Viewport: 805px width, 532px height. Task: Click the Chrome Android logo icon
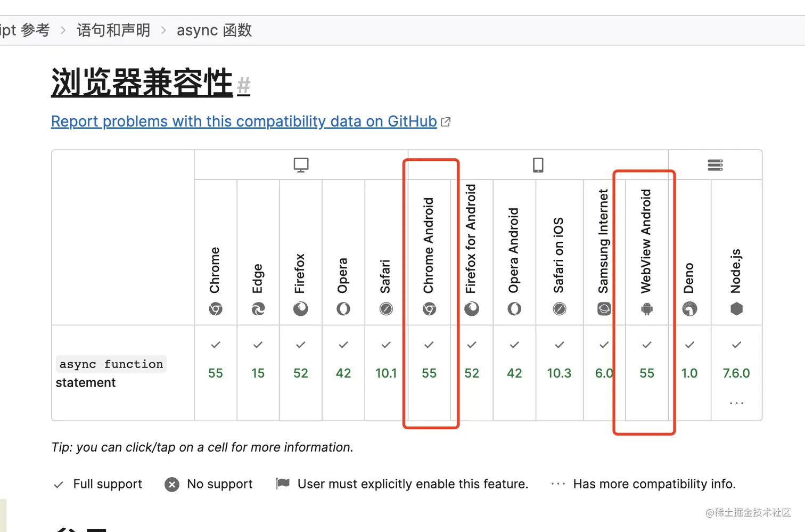pos(429,309)
